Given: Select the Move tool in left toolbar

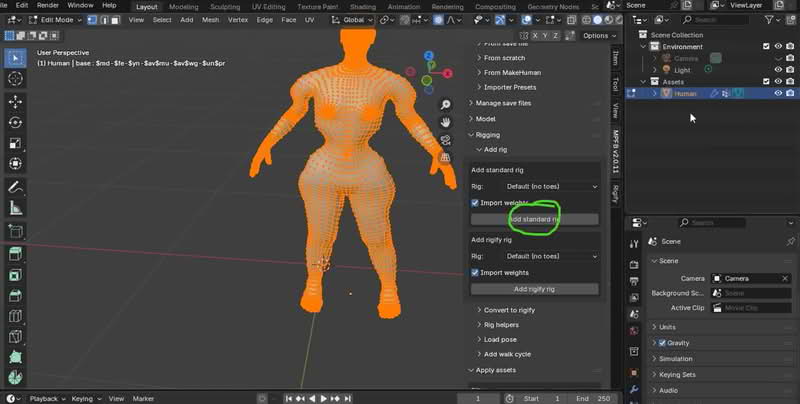Looking at the screenshot, I should [15, 101].
